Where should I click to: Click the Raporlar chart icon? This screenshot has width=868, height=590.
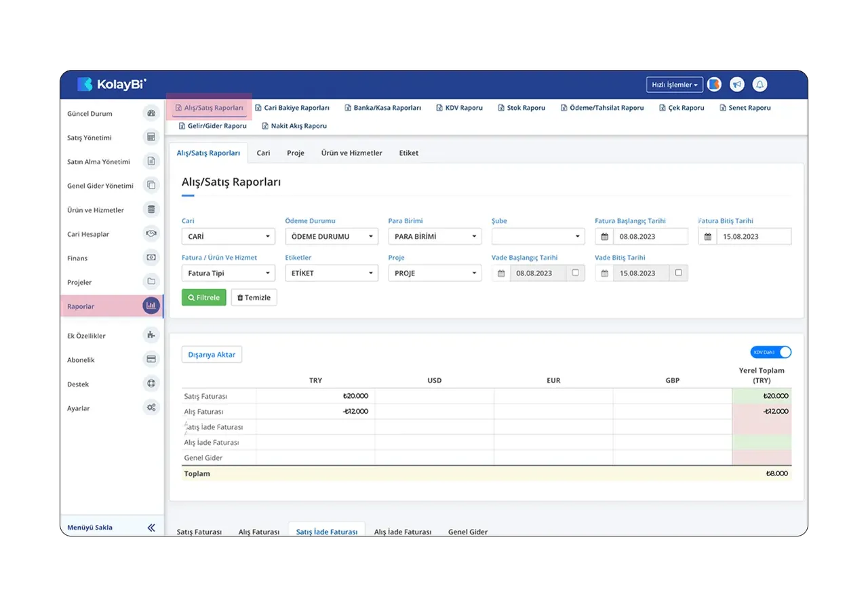tap(151, 306)
